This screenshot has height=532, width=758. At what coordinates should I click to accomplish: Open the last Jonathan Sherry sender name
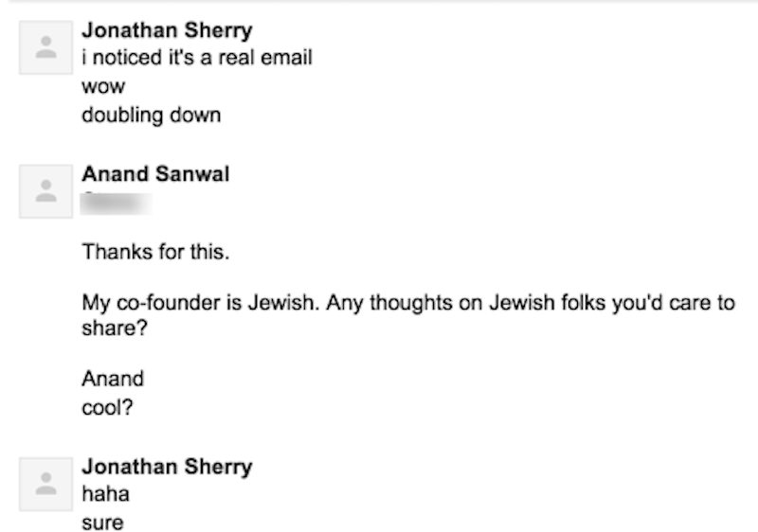[168, 467]
